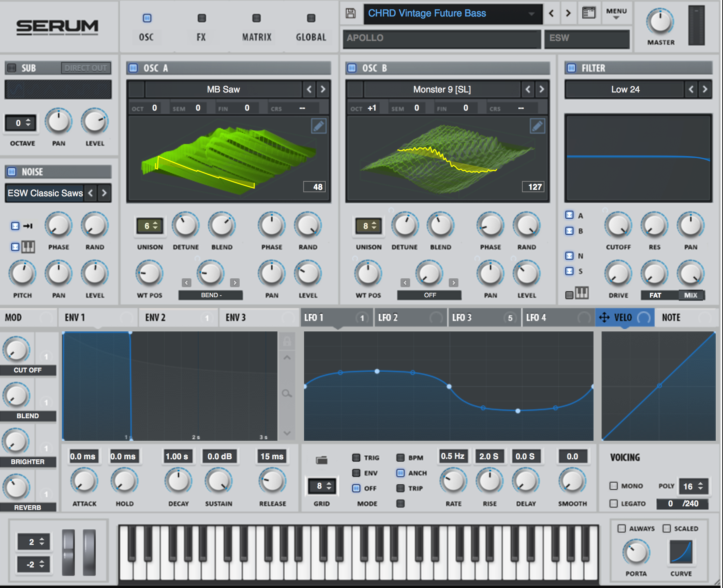The image size is (723, 588).
Task: Open the OSC B wavetable edit pencil
Action: point(537,126)
